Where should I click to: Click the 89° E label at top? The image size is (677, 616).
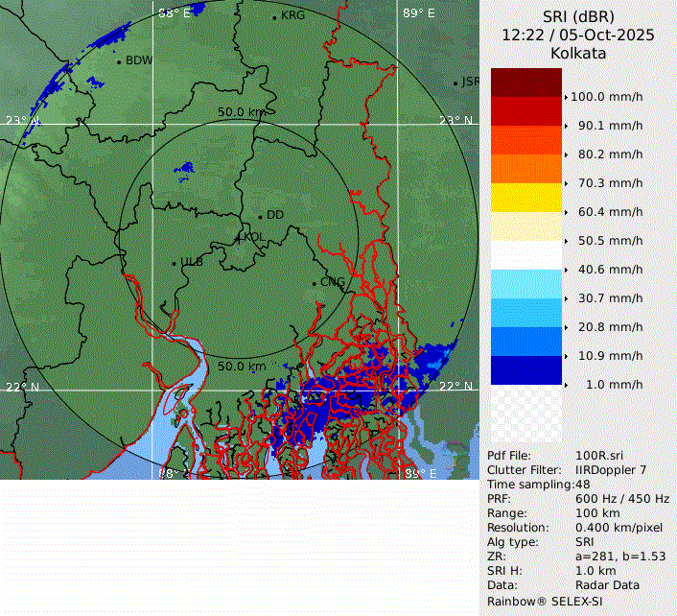(418, 13)
